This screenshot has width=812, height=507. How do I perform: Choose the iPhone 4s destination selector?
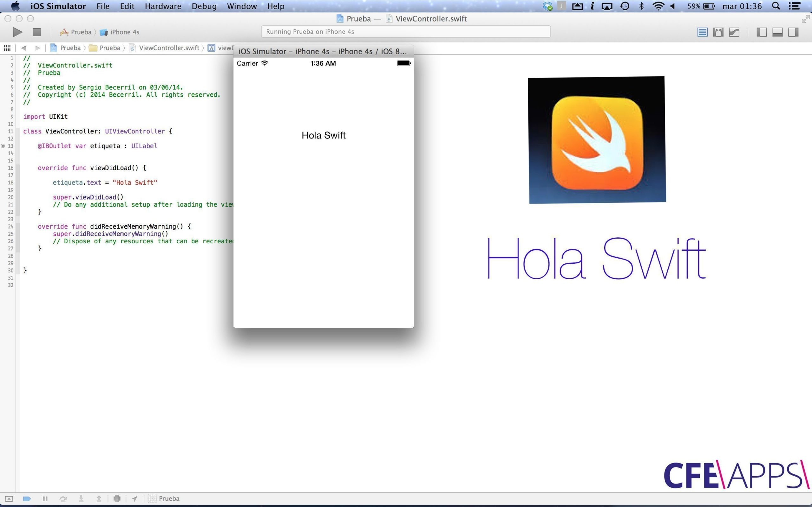point(120,32)
